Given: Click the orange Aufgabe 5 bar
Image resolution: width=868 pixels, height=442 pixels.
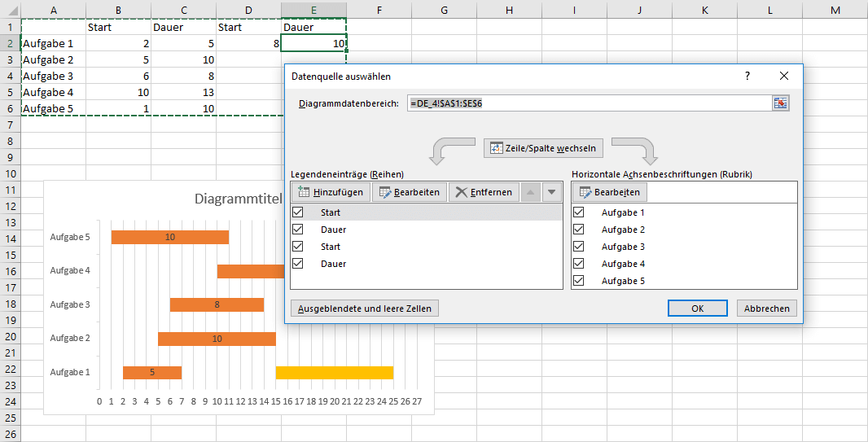Looking at the screenshot, I should pos(170,238).
